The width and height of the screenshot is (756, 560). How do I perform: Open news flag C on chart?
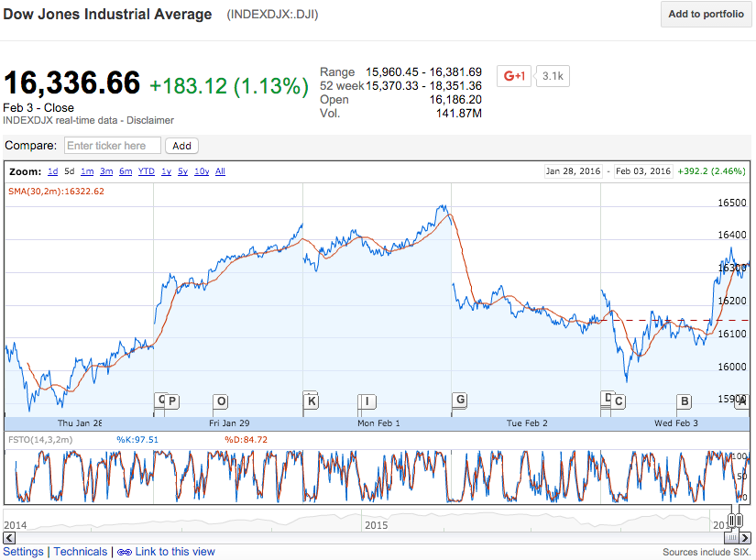(619, 401)
